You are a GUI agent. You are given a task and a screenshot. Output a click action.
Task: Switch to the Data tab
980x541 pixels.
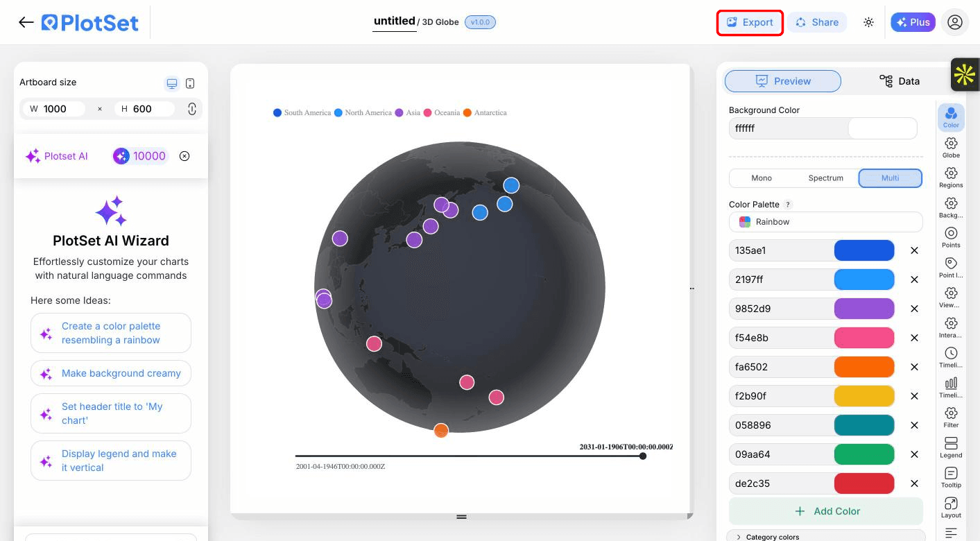(x=900, y=81)
